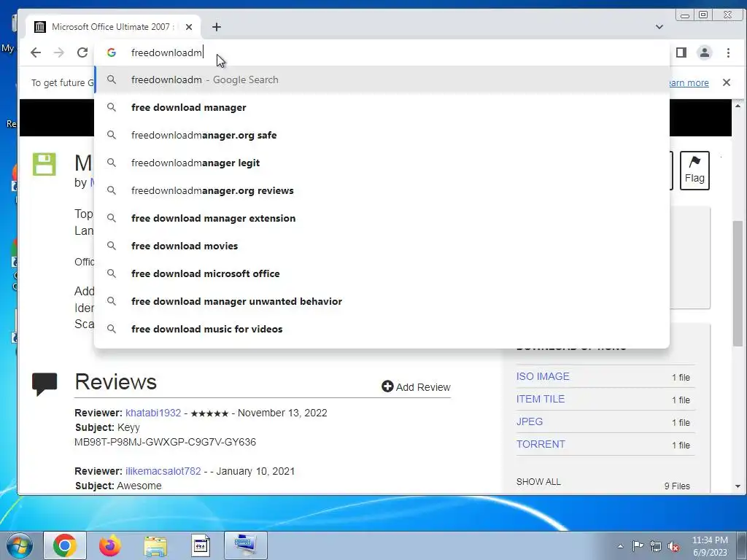The width and height of the screenshot is (747, 560).
Task: Open the Windows Start menu
Action: (x=20, y=545)
